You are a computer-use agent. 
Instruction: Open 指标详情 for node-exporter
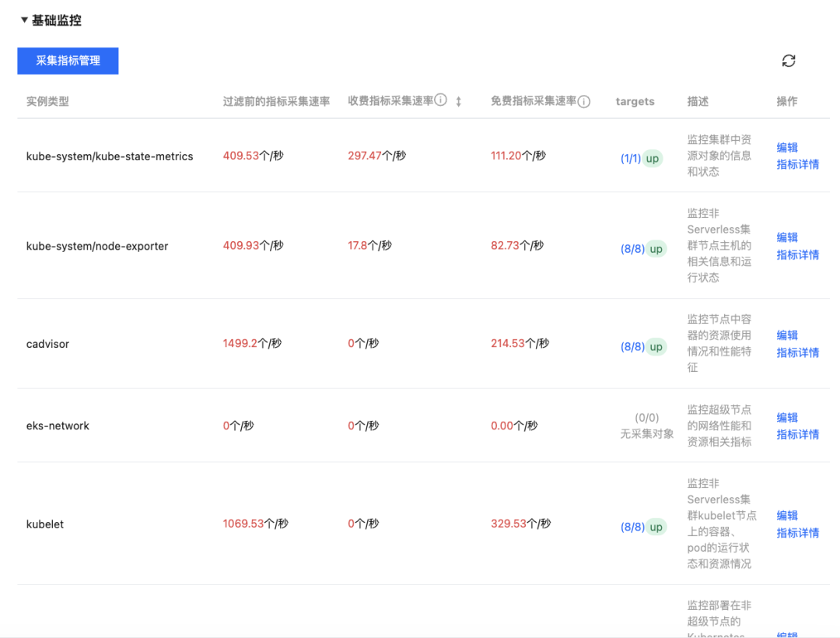coord(798,254)
